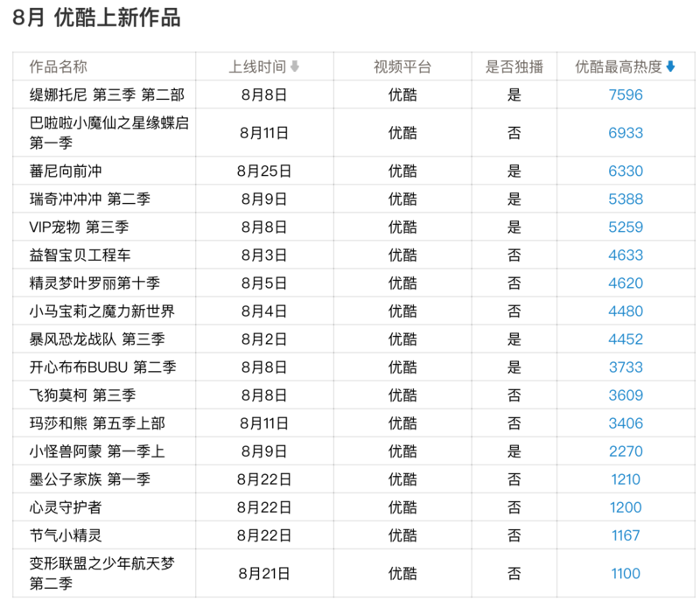Select 益智宝贝工程车 title
The width and height of the screenshot is (700, 601).
(x=80, y=255)
